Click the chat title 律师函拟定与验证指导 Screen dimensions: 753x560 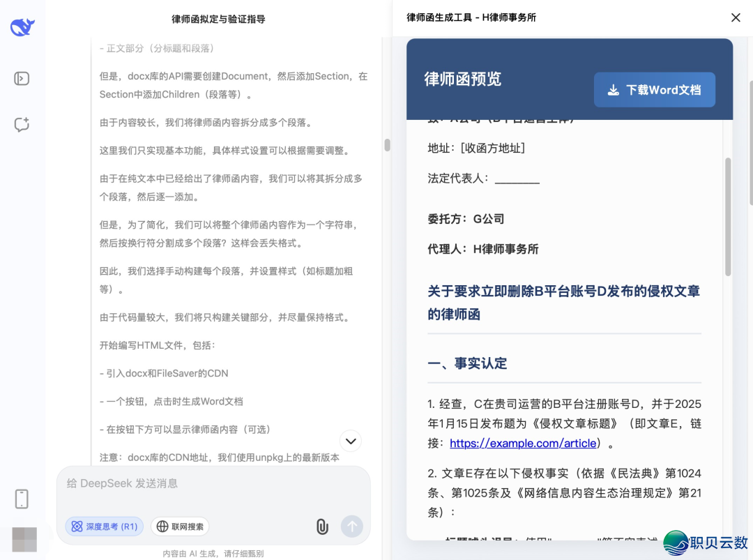coord(218,19)
